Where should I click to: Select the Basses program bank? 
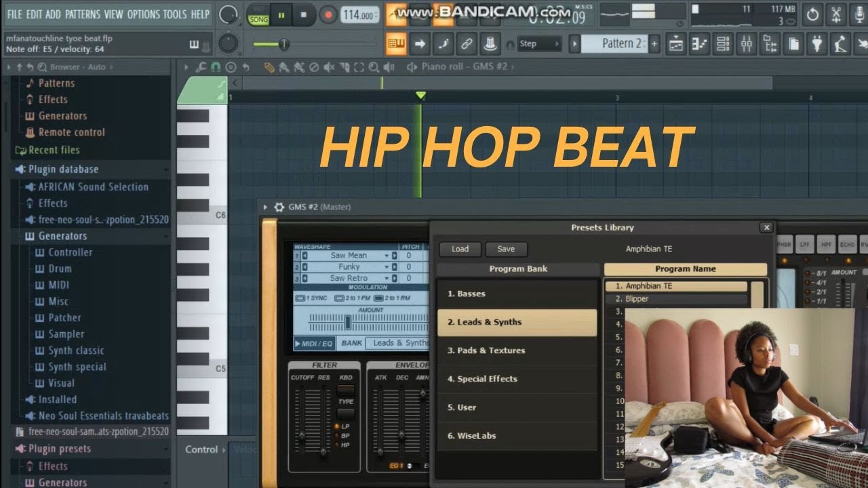tap(517, 293)
